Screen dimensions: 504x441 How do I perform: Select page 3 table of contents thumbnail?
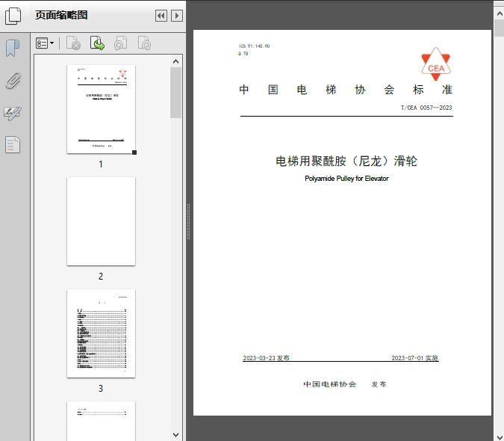[102, 333]
